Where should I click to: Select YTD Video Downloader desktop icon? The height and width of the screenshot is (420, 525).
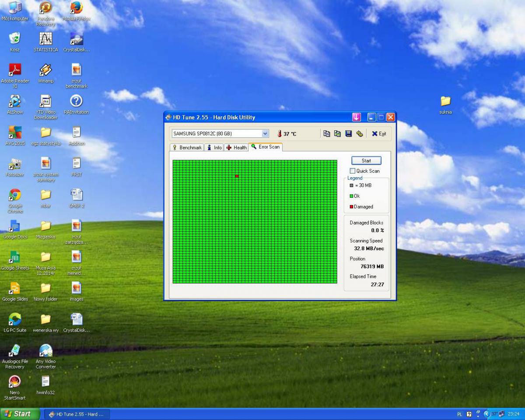tap(45, 107)
